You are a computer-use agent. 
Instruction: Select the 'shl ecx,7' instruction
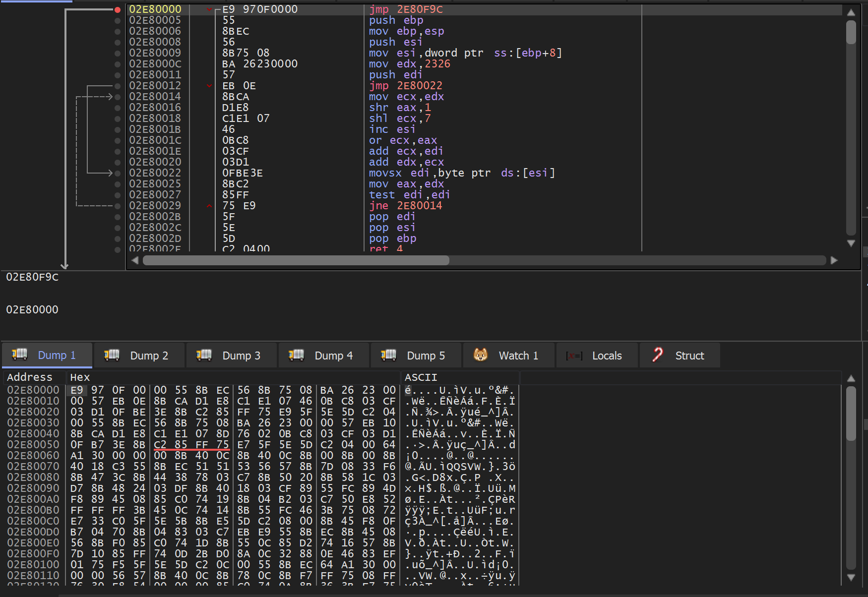pyautogui.click(x=400, y=119)
